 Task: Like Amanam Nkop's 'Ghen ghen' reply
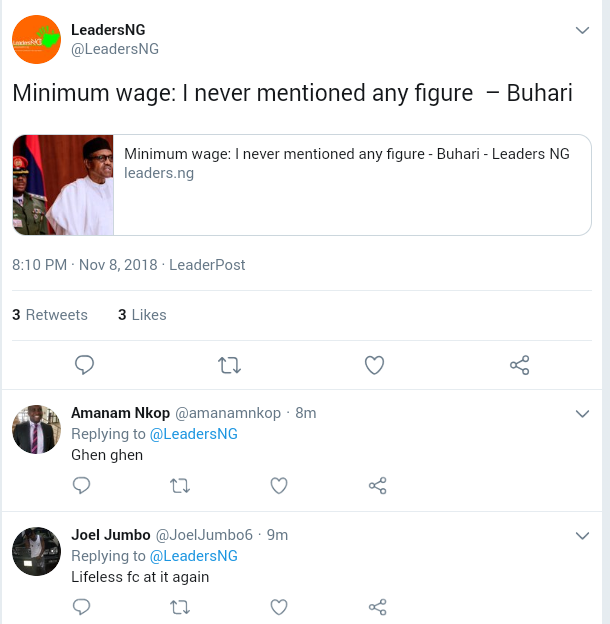click(279, 486)
